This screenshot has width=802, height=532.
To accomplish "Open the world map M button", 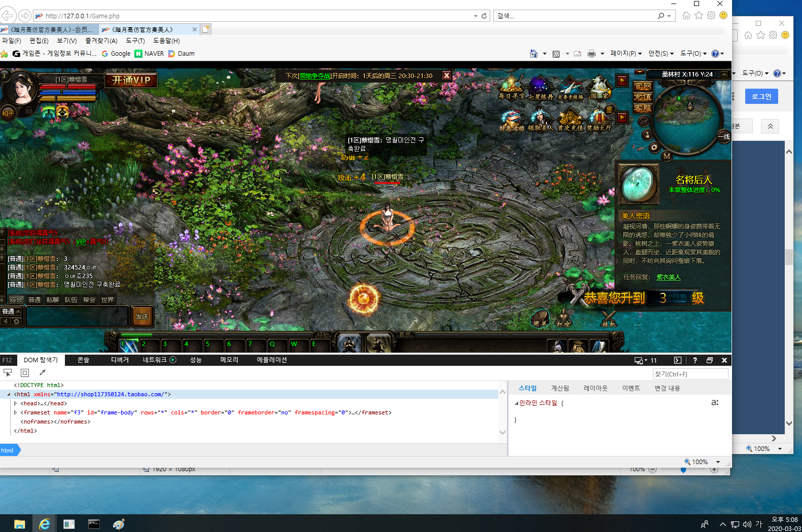I will [x=667, y=157].
